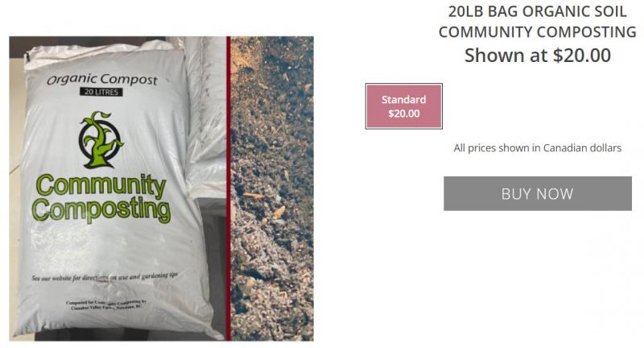The width and height of the screenshot is (644, 348).
Task: Click 'COMMUNITY COMPOSTING' in the product heading
Action: tap(537, 32)
